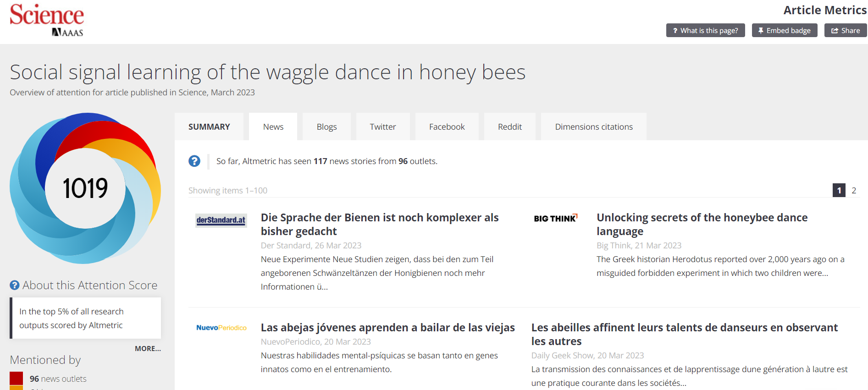Click the red news outlets color square

pyautogui.click(x=17, y=379)
